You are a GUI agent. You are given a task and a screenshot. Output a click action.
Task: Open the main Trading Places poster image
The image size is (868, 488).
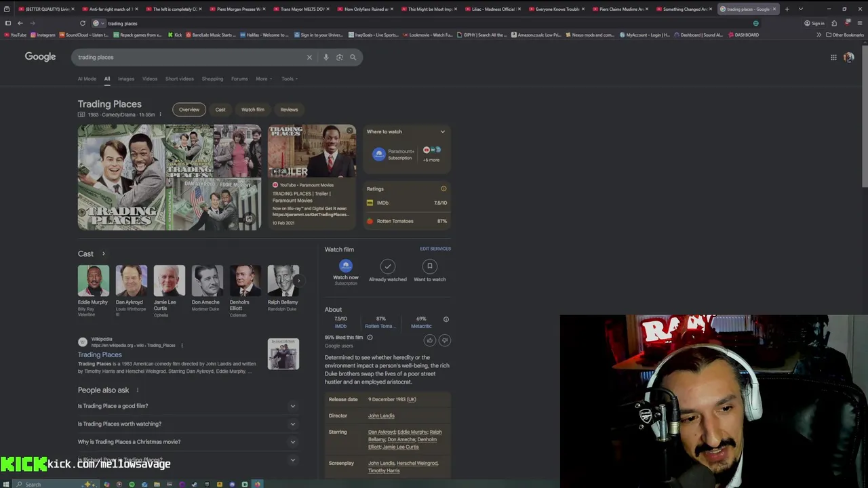pyautogui.click(x=121, y=178)
